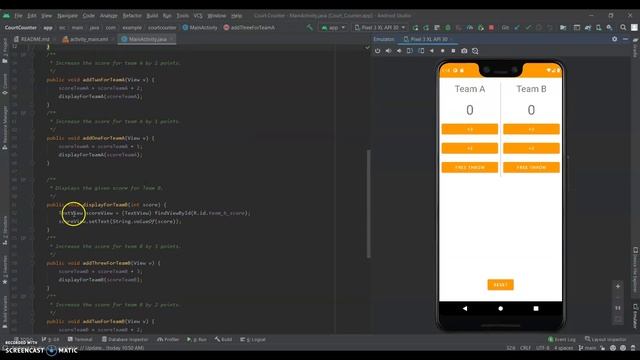Tap Team B +3 button in emulator

pyautogui.click(x=531, y=129)
